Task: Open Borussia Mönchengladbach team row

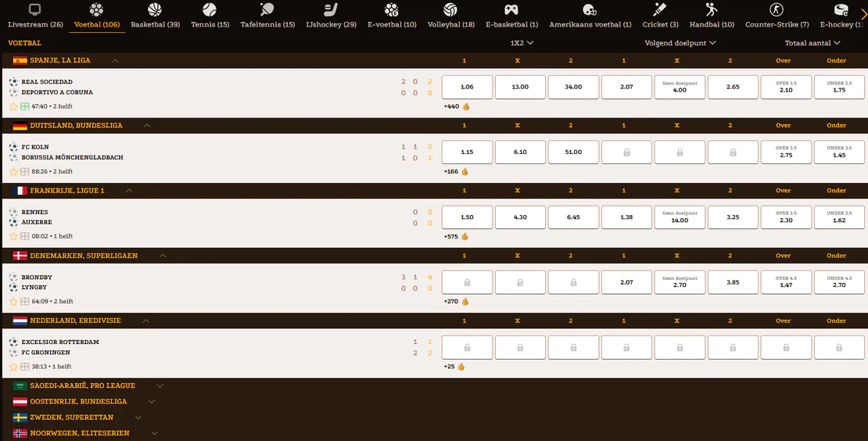Action: tap(72, 157)
